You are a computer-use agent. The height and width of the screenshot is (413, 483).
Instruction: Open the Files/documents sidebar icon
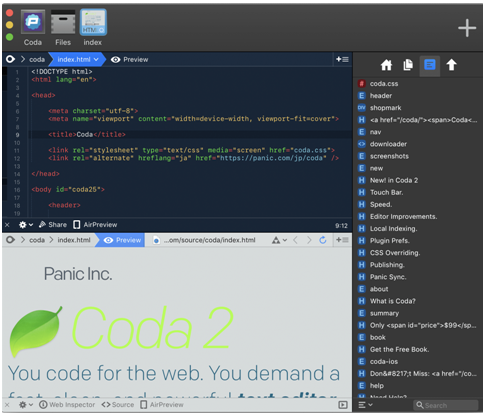[408, 65]
